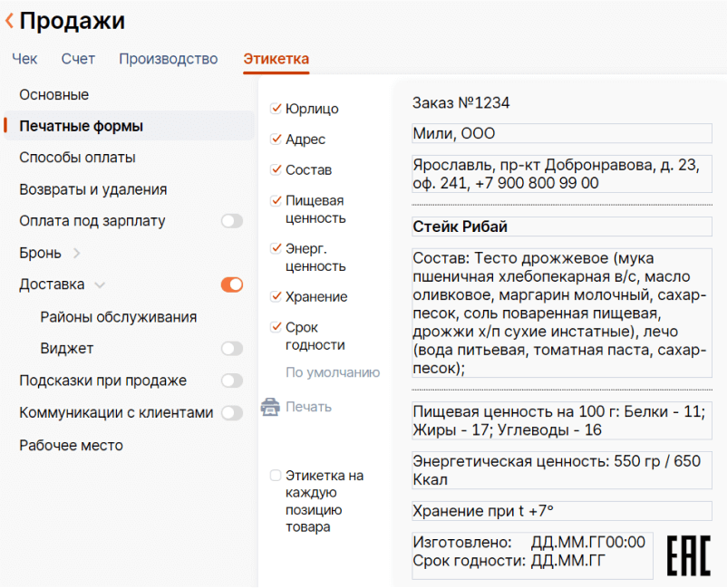The height and width of the screenshot is (588, 727).
Task: Enable the Подсказки при продаже toggle
Action: [x=231, y=381]
